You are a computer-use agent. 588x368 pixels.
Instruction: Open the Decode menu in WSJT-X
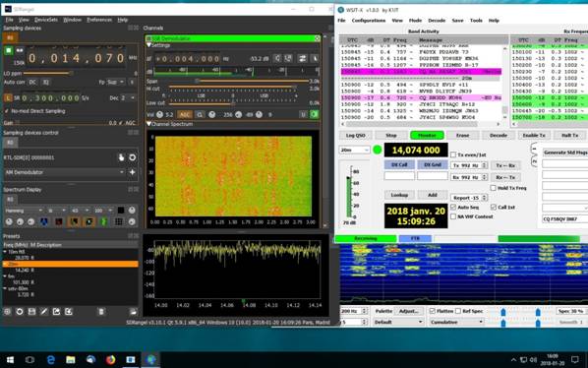(437, 21)
